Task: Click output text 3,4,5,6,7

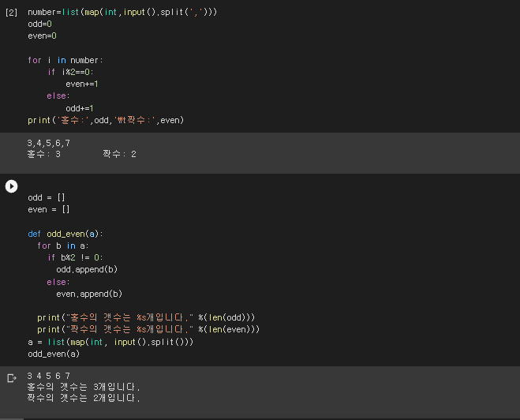Action: 49,143
